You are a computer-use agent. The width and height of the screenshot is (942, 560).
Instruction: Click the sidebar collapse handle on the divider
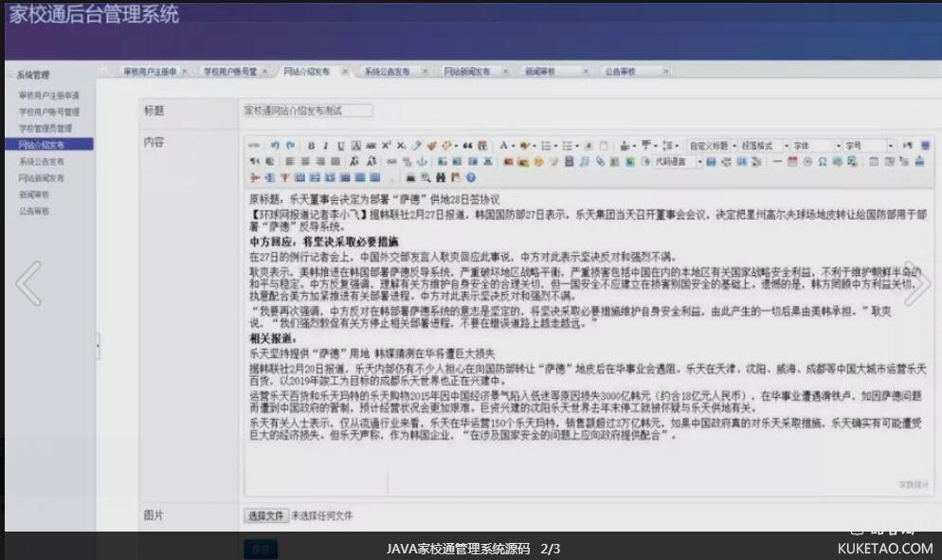[98, 346]
